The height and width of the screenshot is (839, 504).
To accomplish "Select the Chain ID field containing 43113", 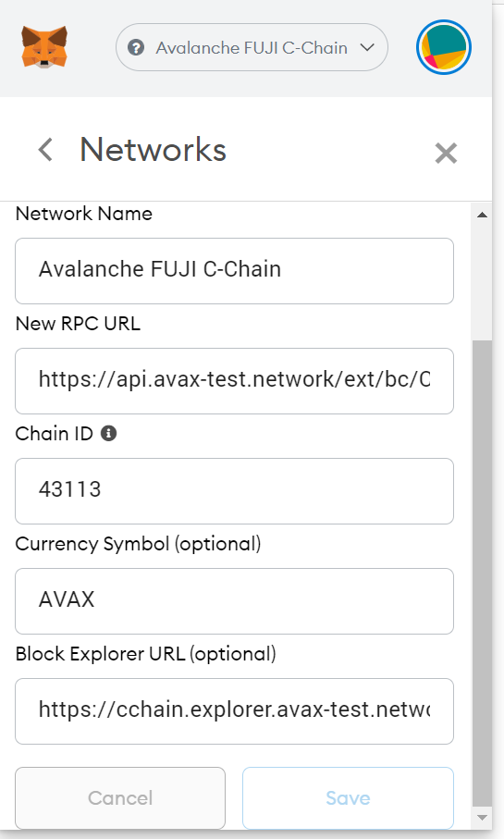I will pos(234,491).
